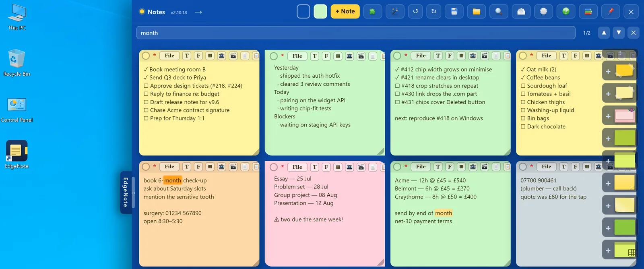This screenshot has width=644, height=269.
Task: Click the blank page icon on the check-up note
Action: pos(245,167)
